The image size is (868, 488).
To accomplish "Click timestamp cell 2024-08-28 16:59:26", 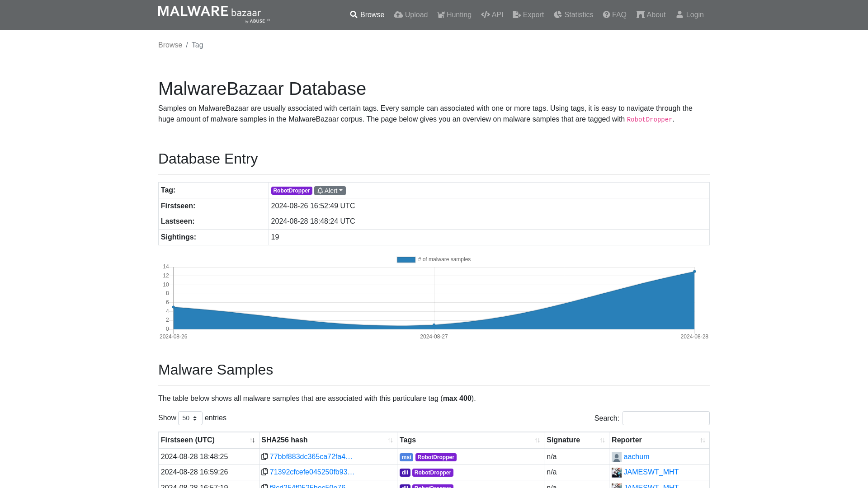I will 194,472.
